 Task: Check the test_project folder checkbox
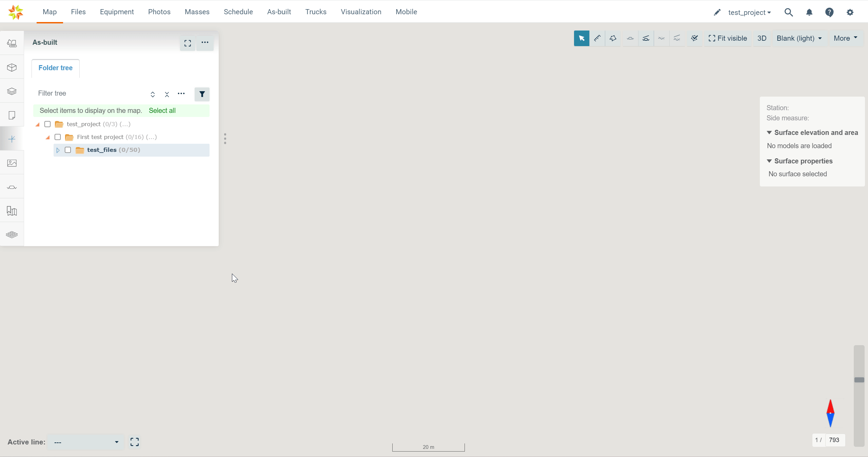click(x=47, y=124)
